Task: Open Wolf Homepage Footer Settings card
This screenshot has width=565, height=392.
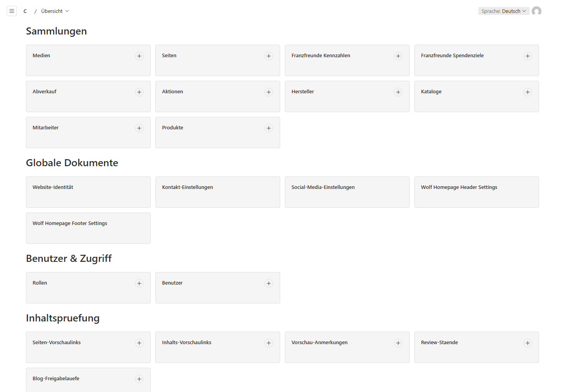Action: 88,228
